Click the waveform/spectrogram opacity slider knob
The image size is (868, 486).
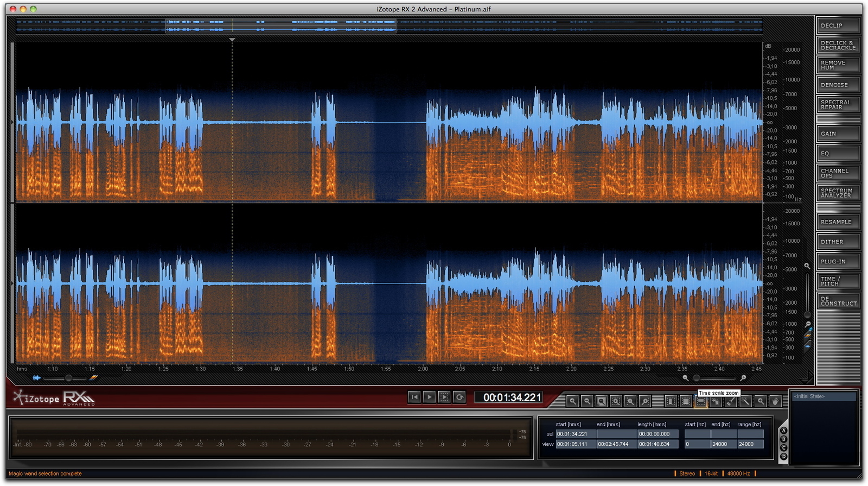click(x=68, y=378)
